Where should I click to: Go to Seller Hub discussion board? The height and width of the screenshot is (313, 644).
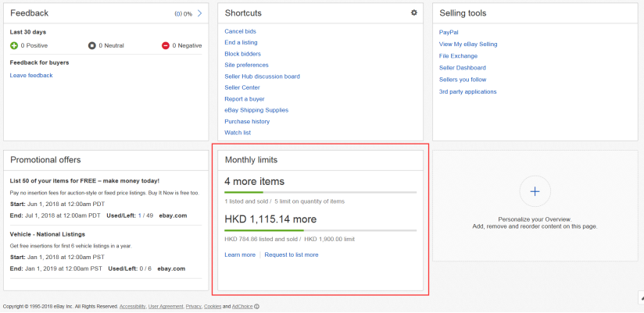262,76
